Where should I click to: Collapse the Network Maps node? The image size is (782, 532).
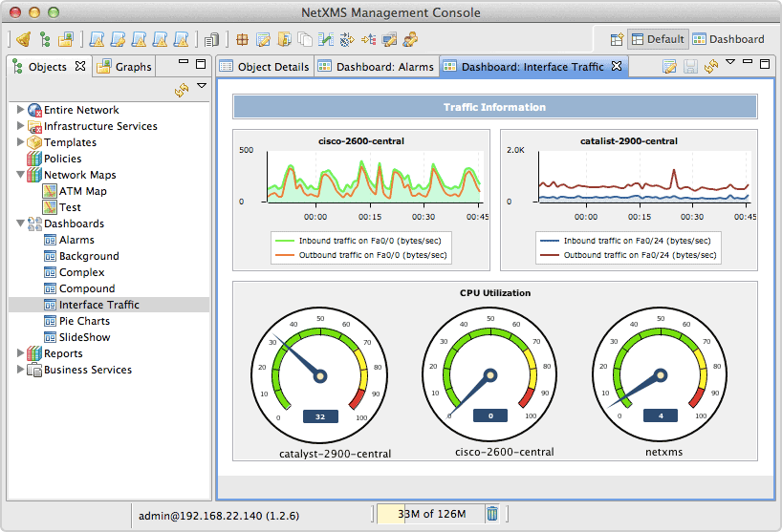20,175
